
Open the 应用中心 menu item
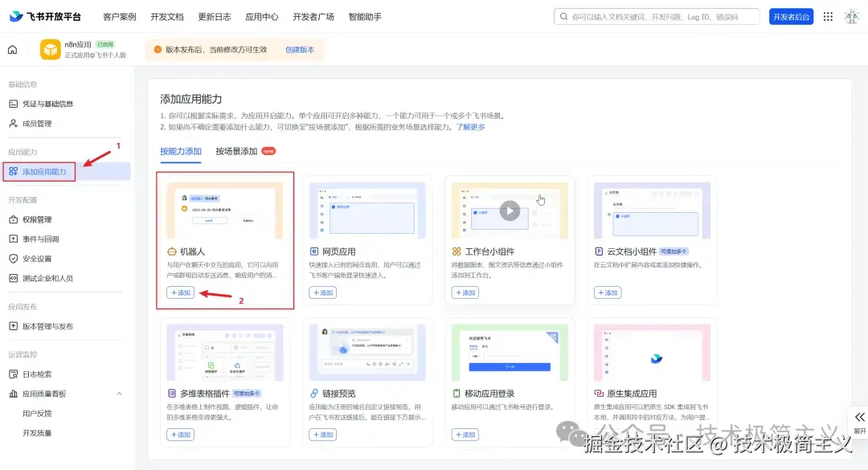261,15
